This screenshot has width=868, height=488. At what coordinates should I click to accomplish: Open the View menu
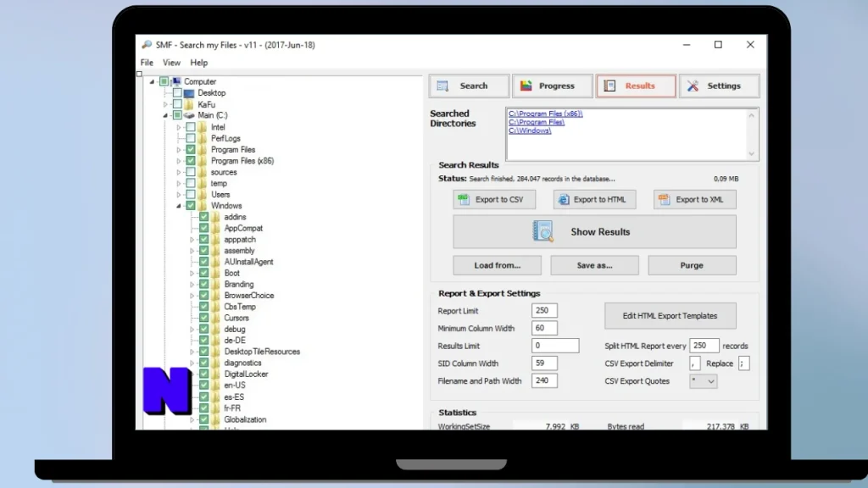[171, 63]
